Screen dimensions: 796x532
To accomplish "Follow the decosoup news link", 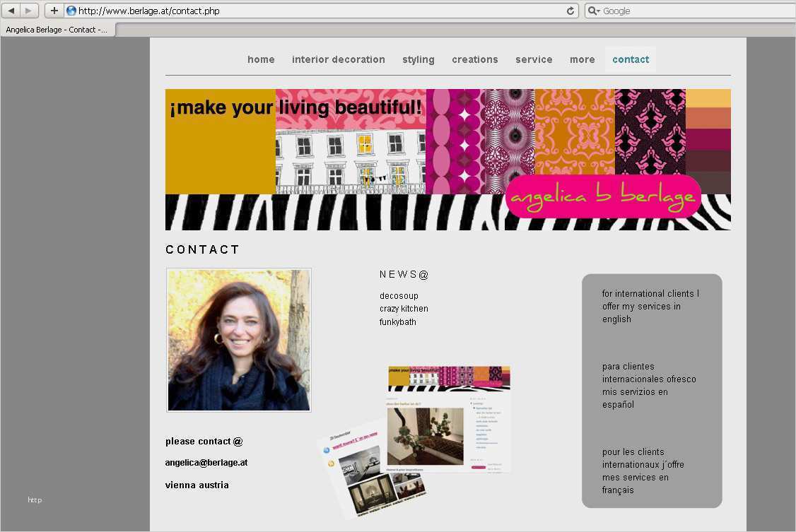I will [x=399, y=295].
